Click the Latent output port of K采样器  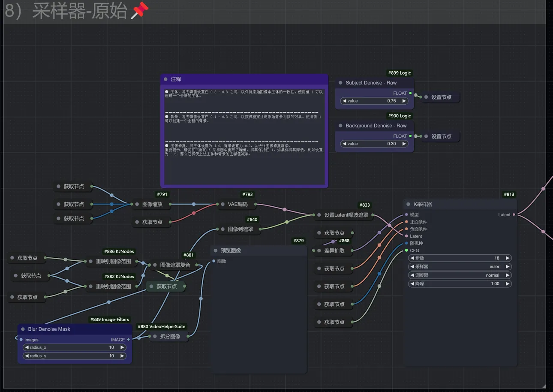(514, 214)
